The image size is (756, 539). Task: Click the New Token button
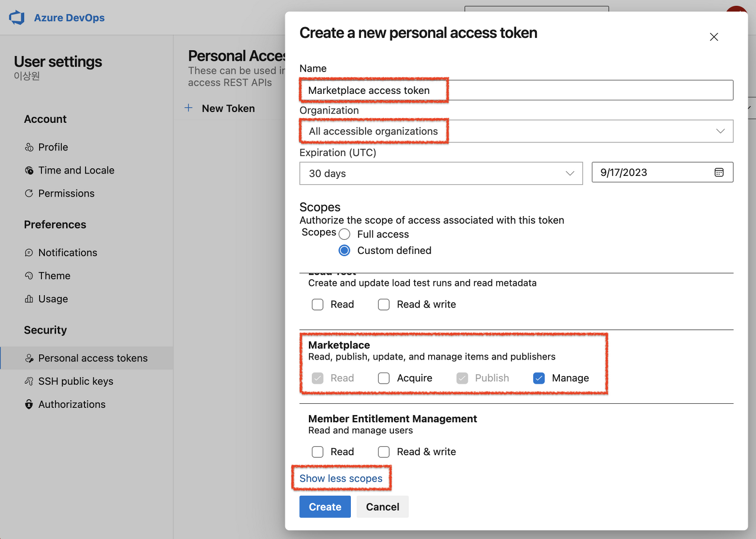(x=220, y=108)
